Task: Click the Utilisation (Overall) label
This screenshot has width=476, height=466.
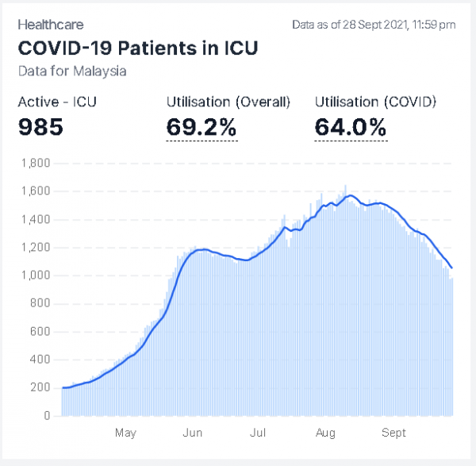Action: tap(228, 102)
